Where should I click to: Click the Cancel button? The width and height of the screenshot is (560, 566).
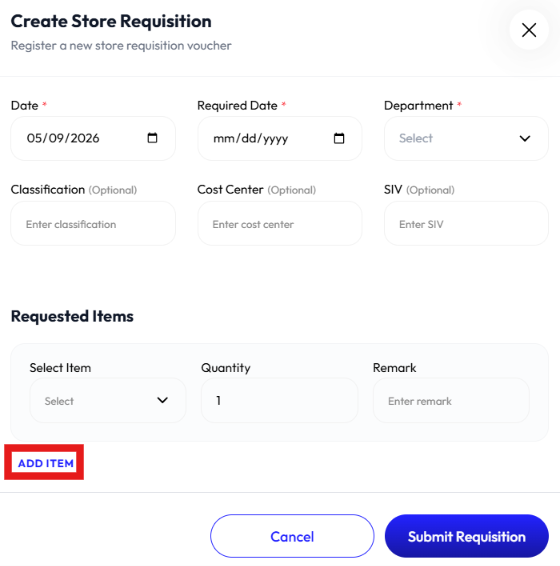(x=292, y=536)
